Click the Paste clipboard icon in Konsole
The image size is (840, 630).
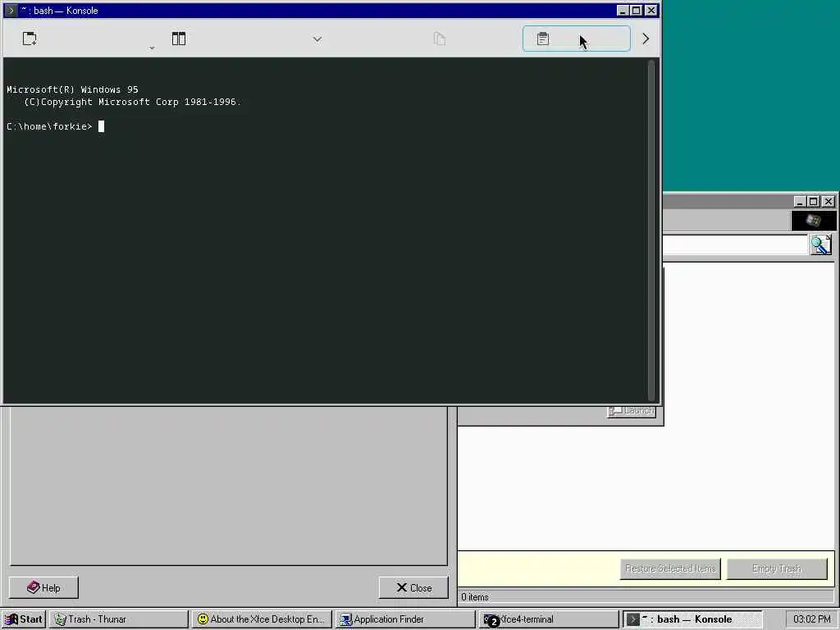click(x=543, y=39)
